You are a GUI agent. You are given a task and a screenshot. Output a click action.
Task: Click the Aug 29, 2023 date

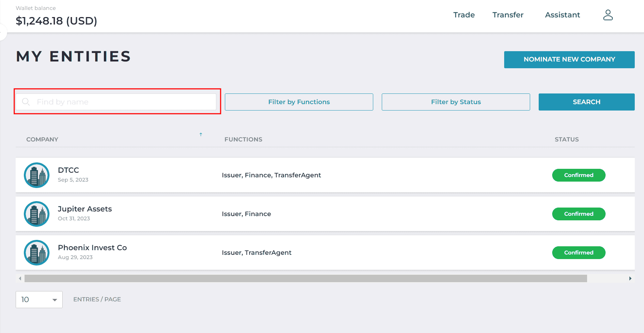coord(75,257)
